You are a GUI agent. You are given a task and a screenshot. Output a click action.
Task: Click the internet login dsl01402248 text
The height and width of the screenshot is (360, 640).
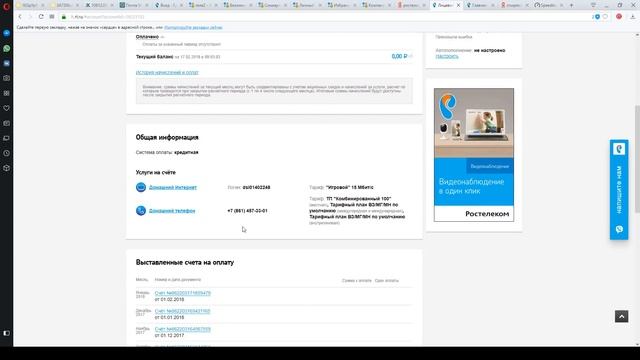[256, 187]
